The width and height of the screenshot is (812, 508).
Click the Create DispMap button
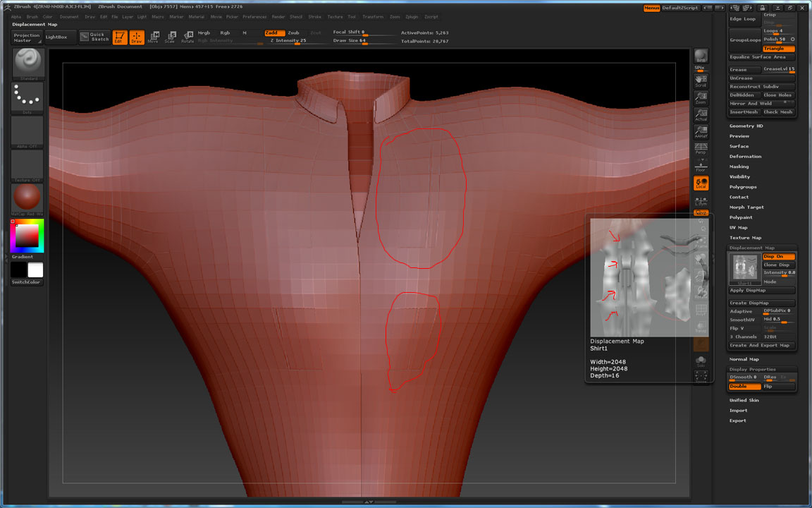(x=761, y=303)
